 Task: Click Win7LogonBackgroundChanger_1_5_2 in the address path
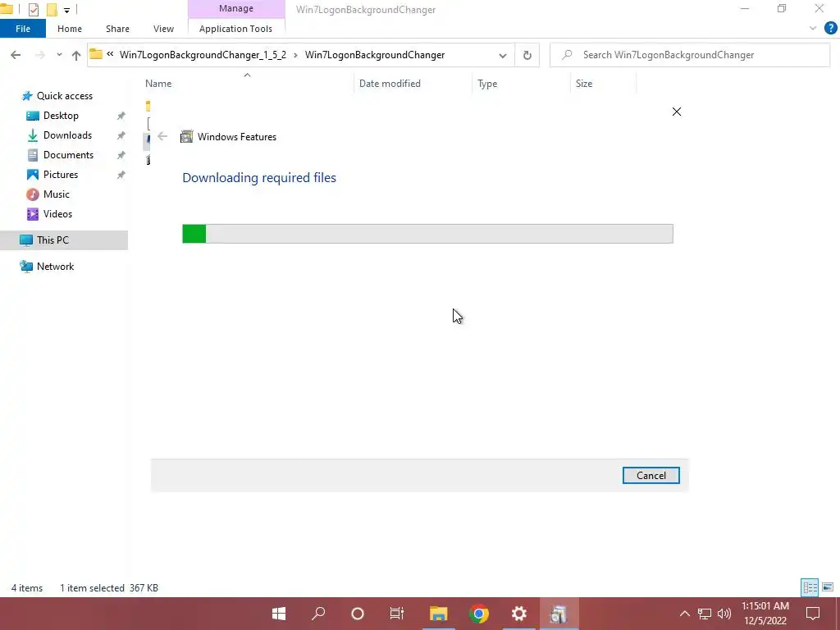click(x=203, y=55)
